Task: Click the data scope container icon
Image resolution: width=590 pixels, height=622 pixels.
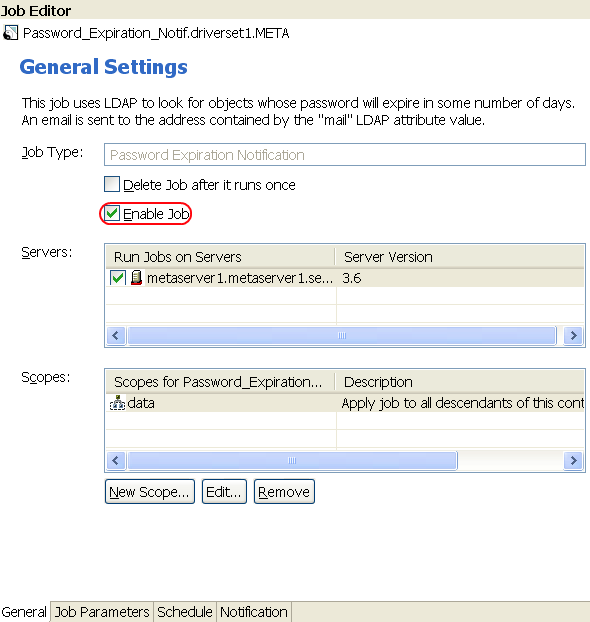Action: (117, 403)
